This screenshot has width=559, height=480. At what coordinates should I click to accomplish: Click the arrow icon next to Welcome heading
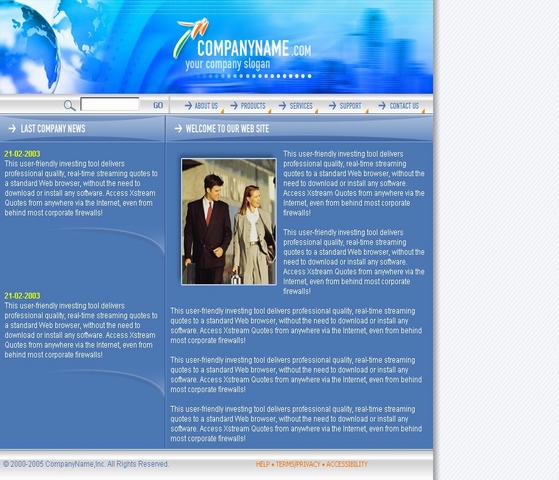(178, 128)
